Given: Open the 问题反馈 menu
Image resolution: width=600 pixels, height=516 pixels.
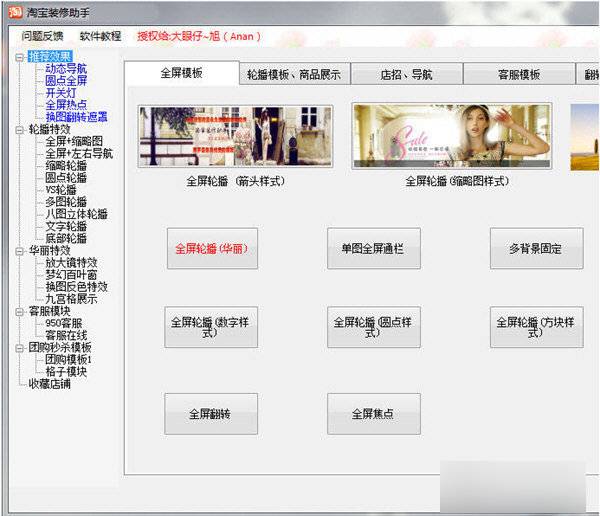Looking at the screenshot, I should pyautogui.click(x=42, y=36).
